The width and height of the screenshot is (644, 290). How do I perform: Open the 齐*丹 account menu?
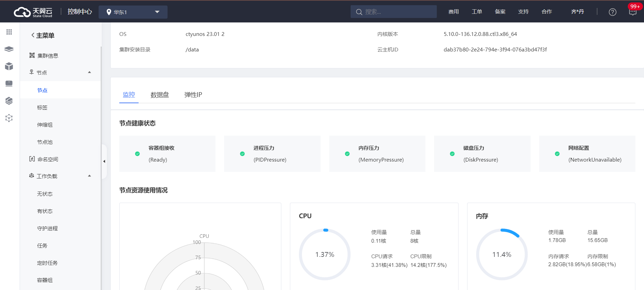(x=577, y=12)
